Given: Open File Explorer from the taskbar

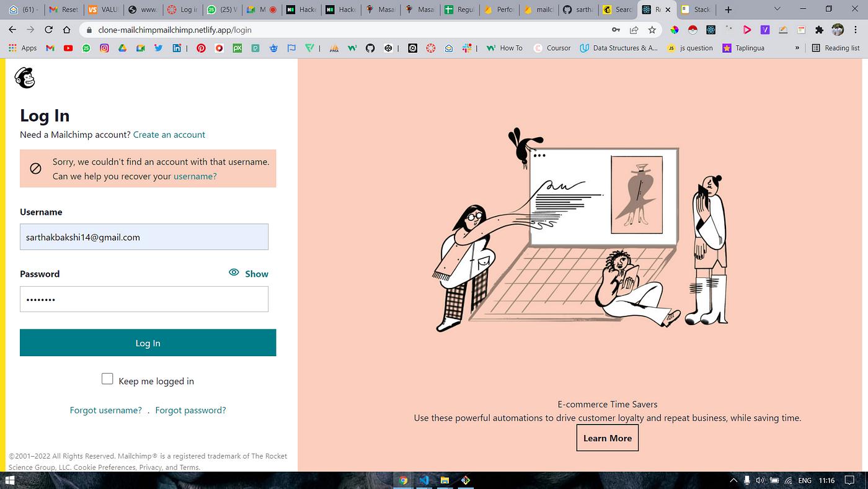Looking at the screenshot, I should coord(445,480).
